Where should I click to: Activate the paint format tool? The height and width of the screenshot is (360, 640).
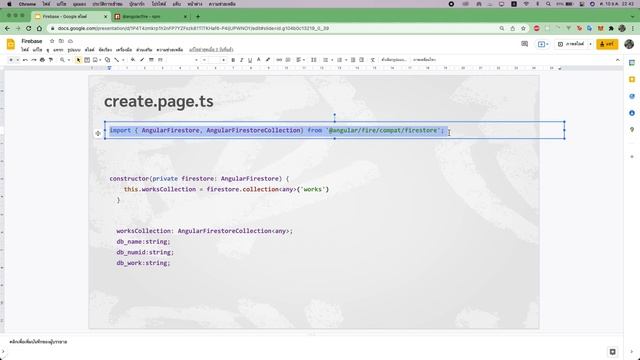[x=51, y=60]
